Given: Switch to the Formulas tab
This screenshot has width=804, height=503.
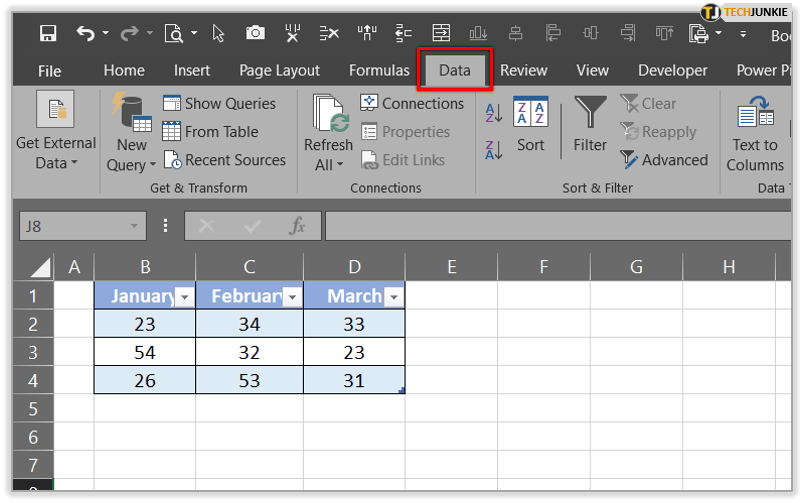Looking at the screenshot, I should click(x=379, y=70).
